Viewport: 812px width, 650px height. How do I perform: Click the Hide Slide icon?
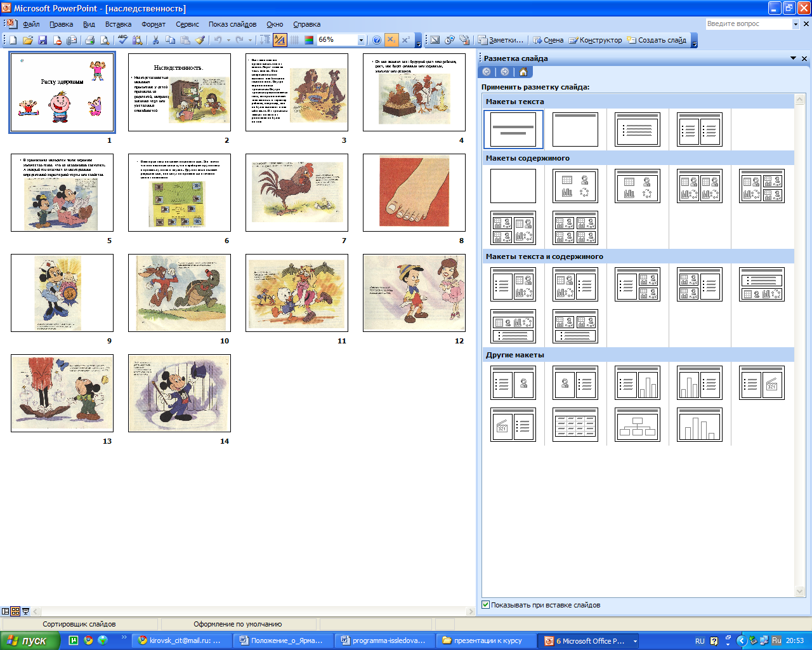[x=435, y=40]
